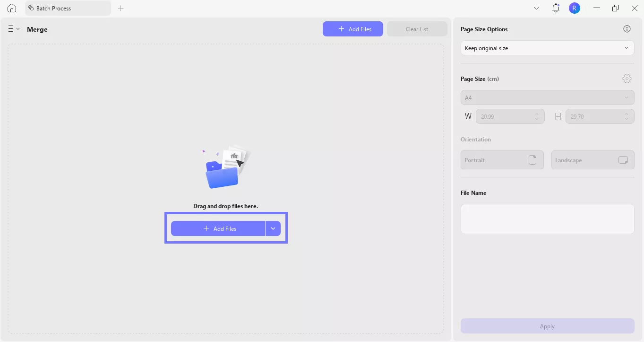644x342 pixels.
Task: Click the top Add Files button
Action: pos(352,29)
